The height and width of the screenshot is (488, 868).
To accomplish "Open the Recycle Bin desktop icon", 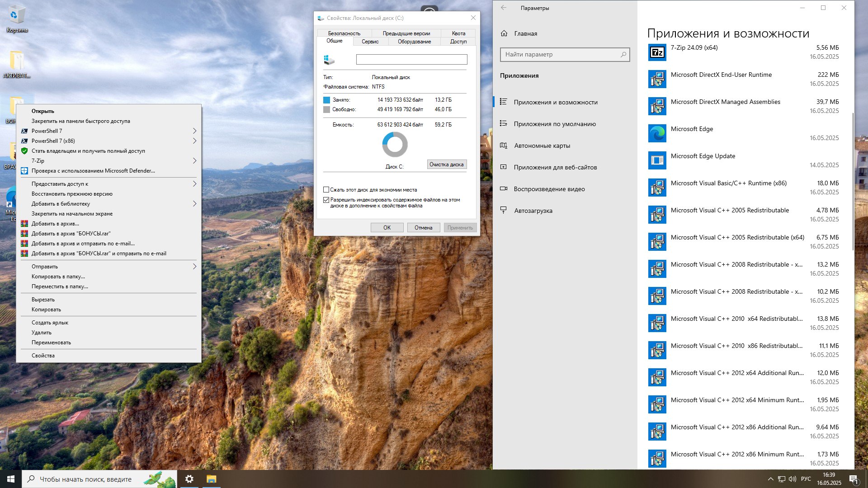I will (17, 19).
